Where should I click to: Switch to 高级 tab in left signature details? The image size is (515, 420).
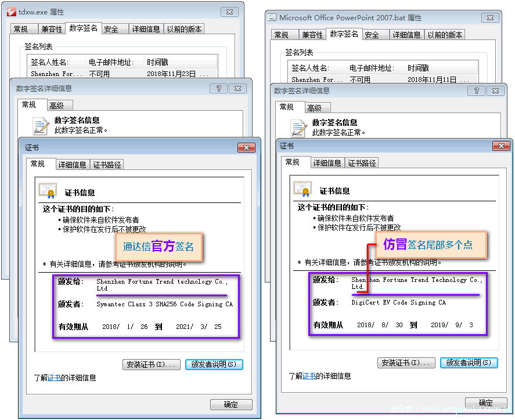(59, 106)
